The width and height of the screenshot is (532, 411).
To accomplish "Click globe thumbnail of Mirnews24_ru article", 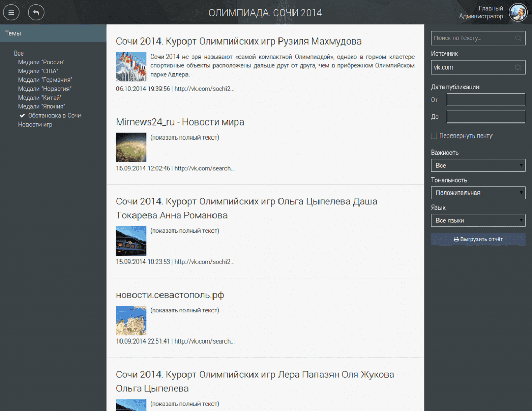I will (131, 147).
